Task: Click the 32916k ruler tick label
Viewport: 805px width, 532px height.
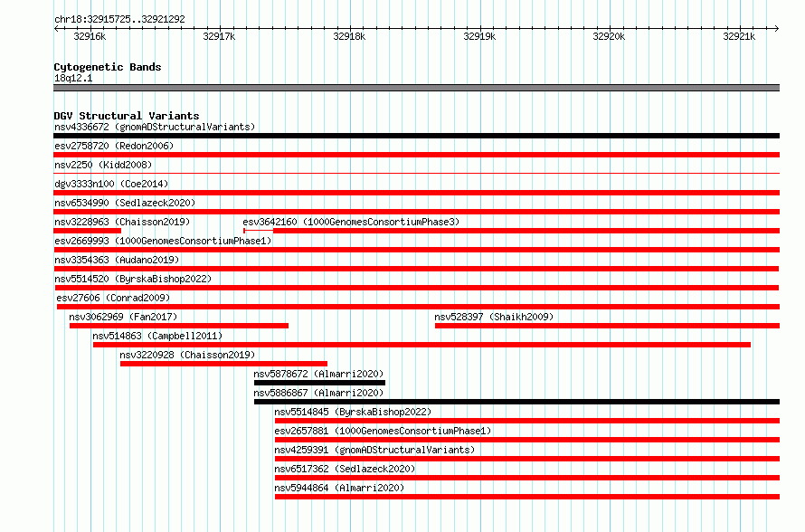Action: (90, 36)
